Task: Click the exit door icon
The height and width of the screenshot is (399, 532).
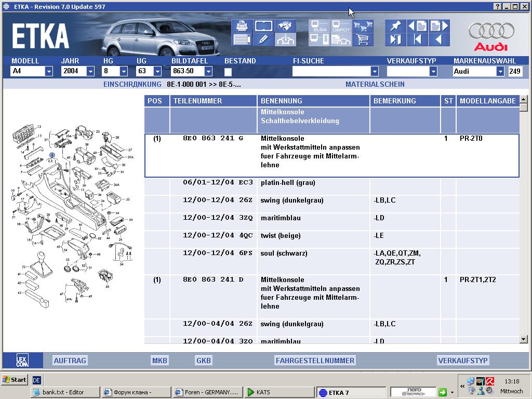Action: (x=396, y=39)
